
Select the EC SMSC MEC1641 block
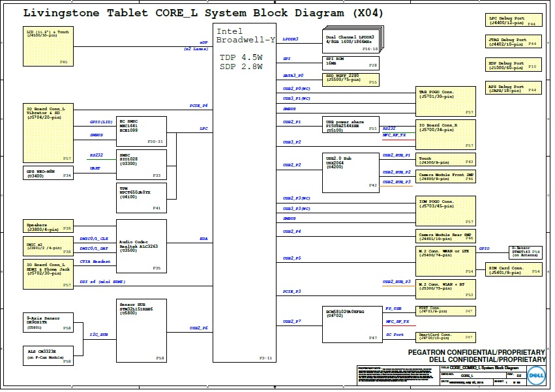point(142,131)
